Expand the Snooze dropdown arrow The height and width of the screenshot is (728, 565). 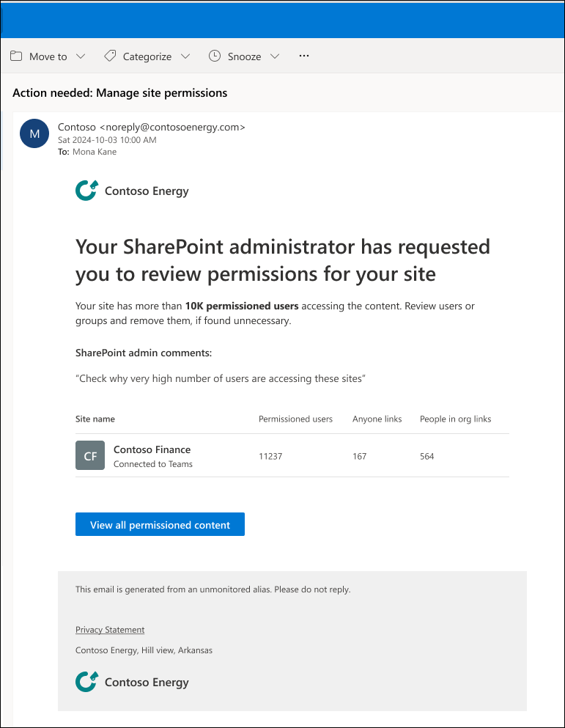[275, 56]
